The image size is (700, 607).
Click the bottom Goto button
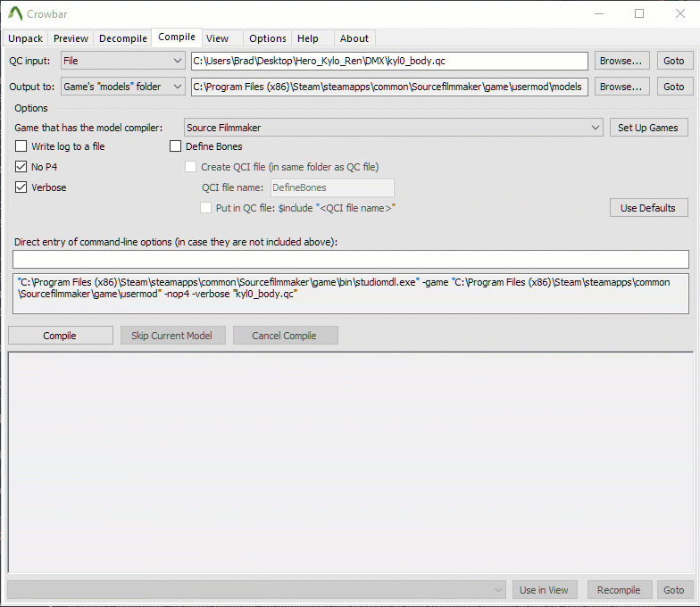674,590
